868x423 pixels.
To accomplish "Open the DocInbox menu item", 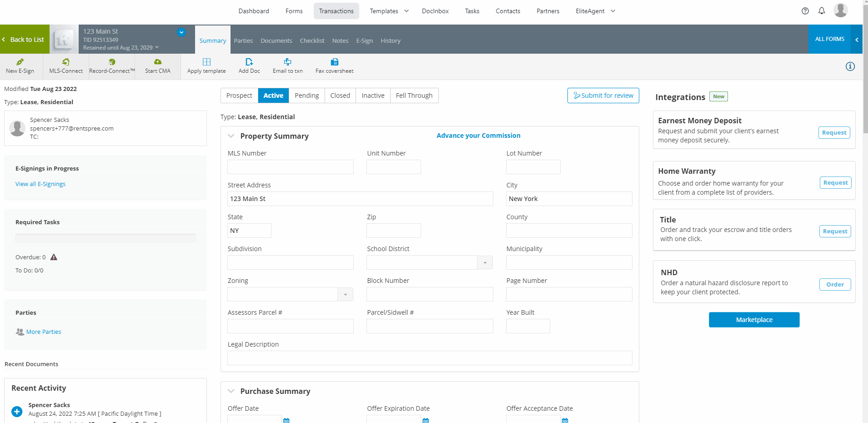I will point(435,10).
